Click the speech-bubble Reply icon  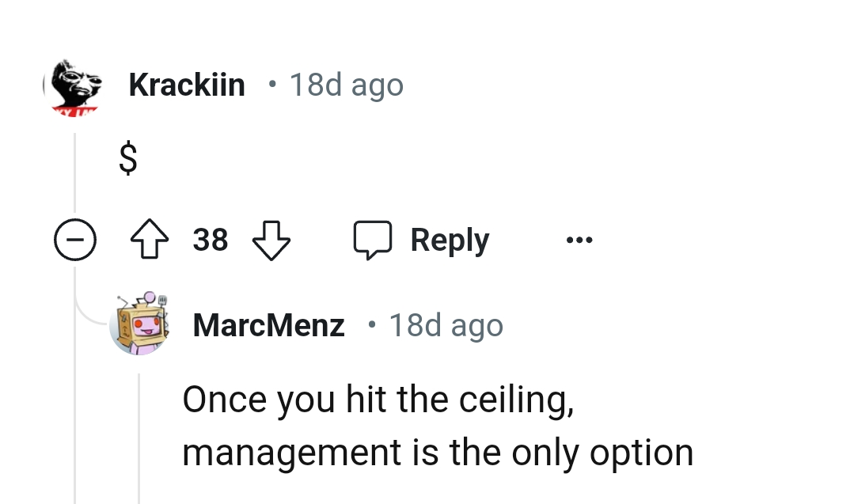tap(374, 239)
